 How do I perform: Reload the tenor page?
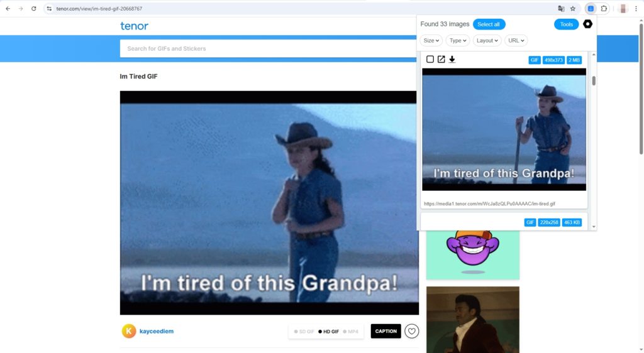(x=34, y=9)
